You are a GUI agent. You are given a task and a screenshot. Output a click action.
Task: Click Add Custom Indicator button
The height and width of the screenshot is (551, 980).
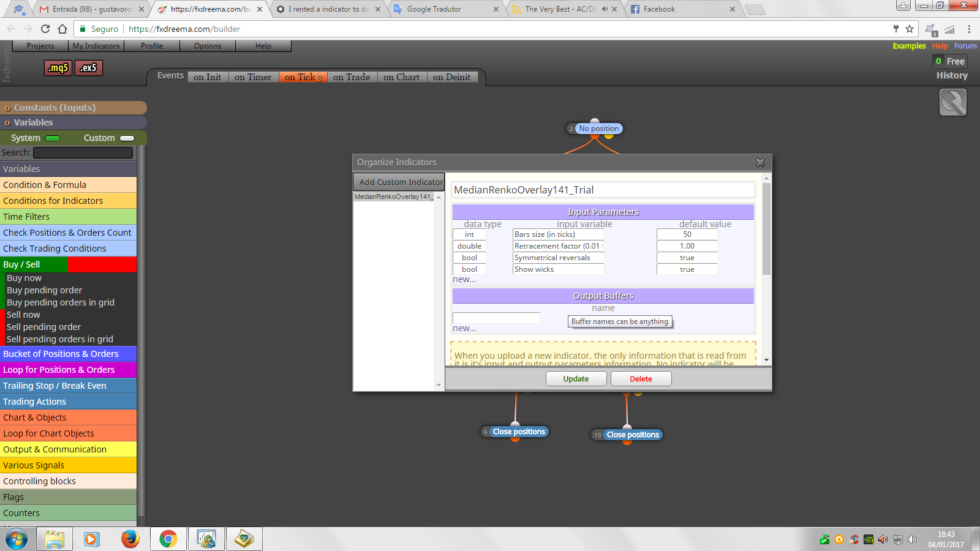tap(399, 182)
